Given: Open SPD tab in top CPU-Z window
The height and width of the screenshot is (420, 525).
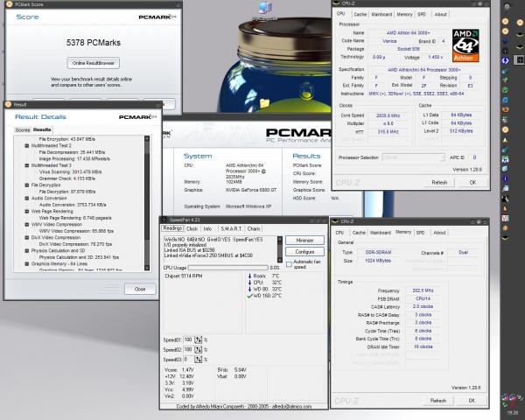Looking at the screenshot, I should [x=422, y=14].
